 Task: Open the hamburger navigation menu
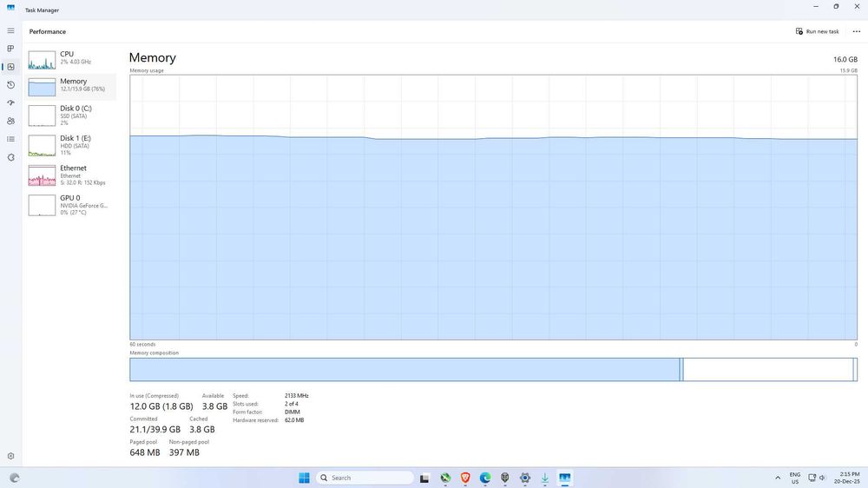pos(10,31)
